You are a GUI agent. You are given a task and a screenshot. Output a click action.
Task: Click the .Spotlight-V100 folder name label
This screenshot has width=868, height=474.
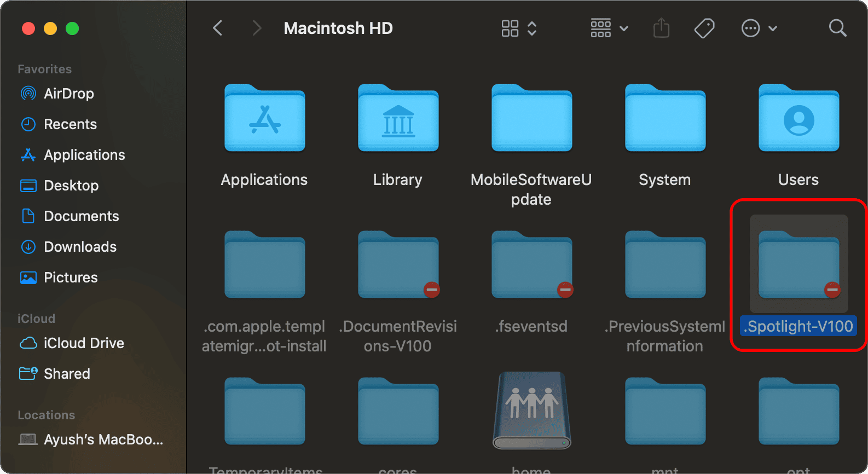798,327
